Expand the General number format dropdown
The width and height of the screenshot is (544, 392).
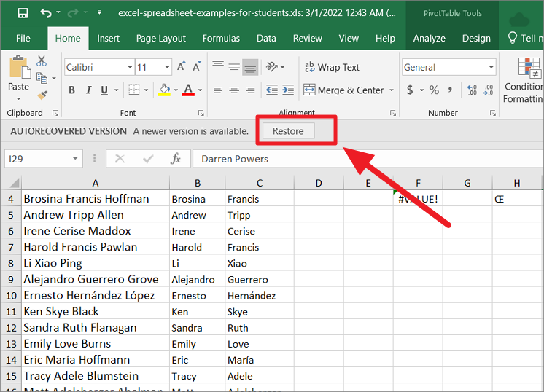(491, 67)
